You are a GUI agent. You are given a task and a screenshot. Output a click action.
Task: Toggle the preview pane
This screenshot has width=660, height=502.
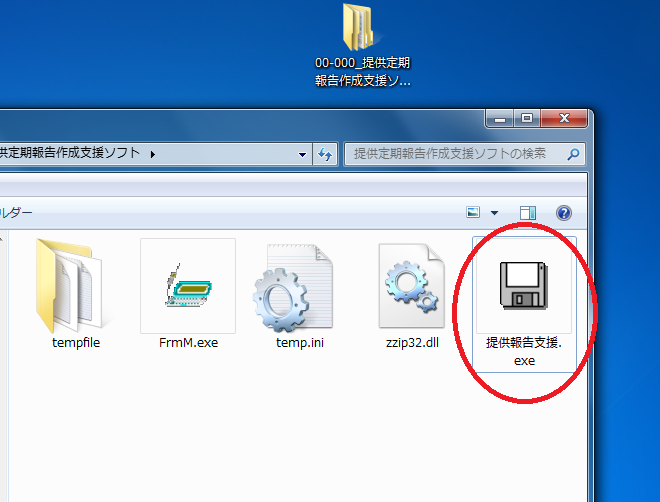528,213
